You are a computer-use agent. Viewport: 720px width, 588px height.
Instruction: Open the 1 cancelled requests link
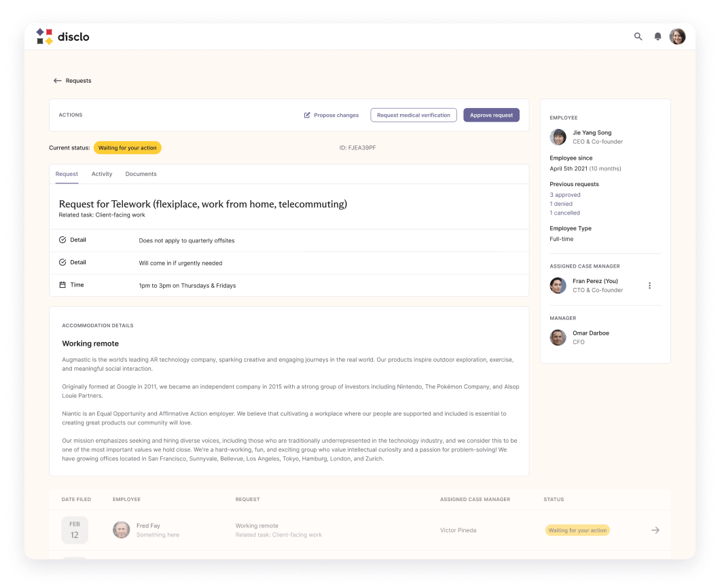(564, 213)
